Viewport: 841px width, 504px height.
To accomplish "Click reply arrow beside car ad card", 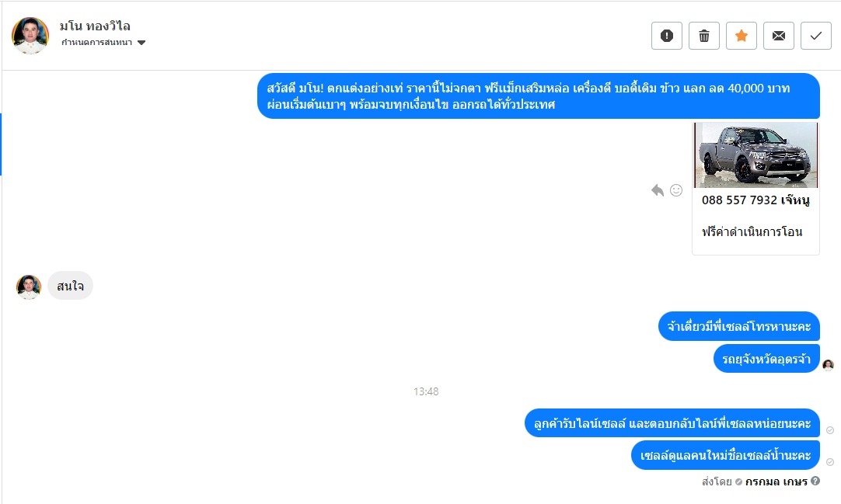I will 658,190.
